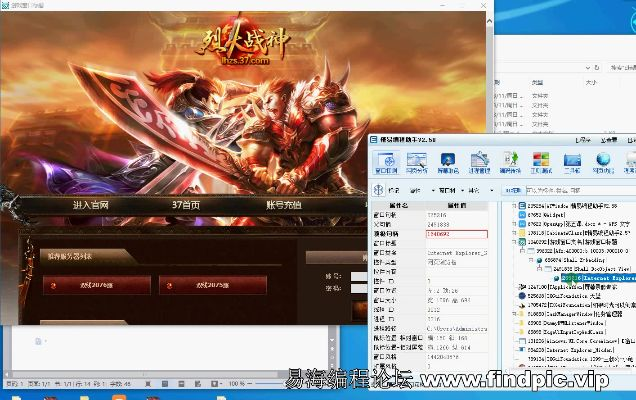The image size is (636, 400).
Task: Expand the OpusApp tree node
Action: click(514, 224)
